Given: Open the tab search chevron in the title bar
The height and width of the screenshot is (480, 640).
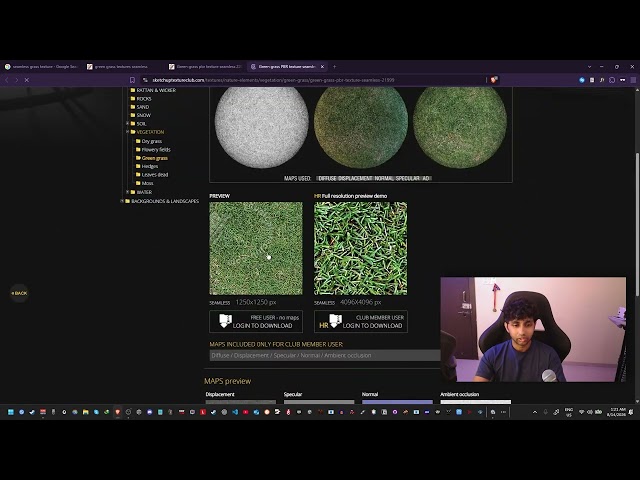Looking at the screenshot, I should point(589,67).
